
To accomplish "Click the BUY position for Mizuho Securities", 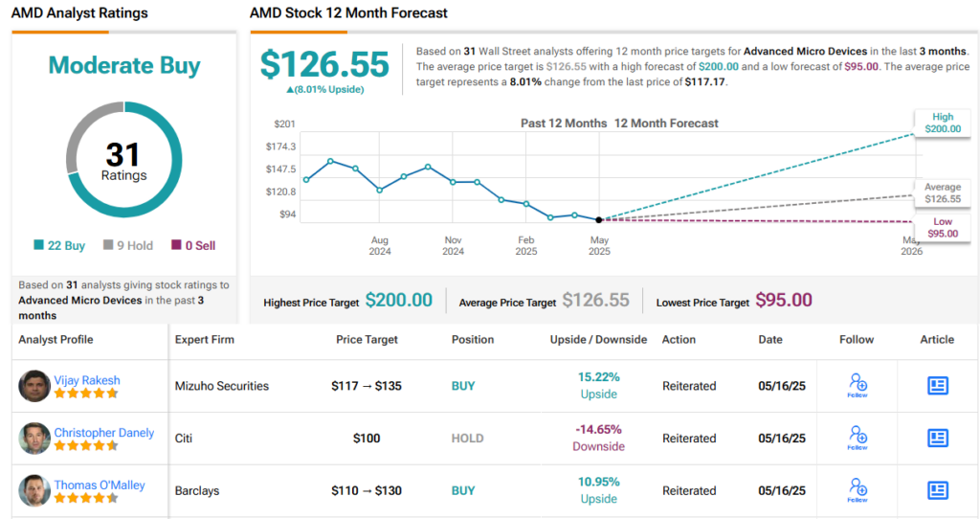I will [x=463, y=386].
